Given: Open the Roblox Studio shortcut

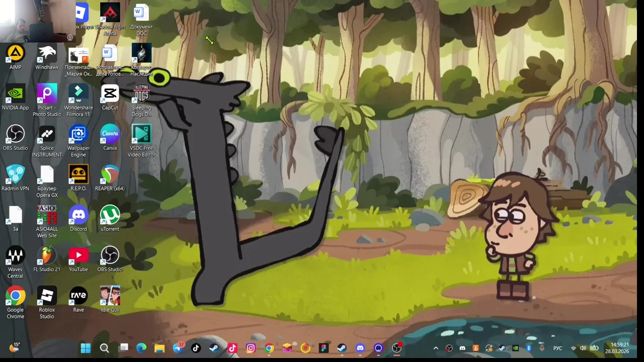Looking at the screenshot, I should pyautogui.click(x=47, y=303).
